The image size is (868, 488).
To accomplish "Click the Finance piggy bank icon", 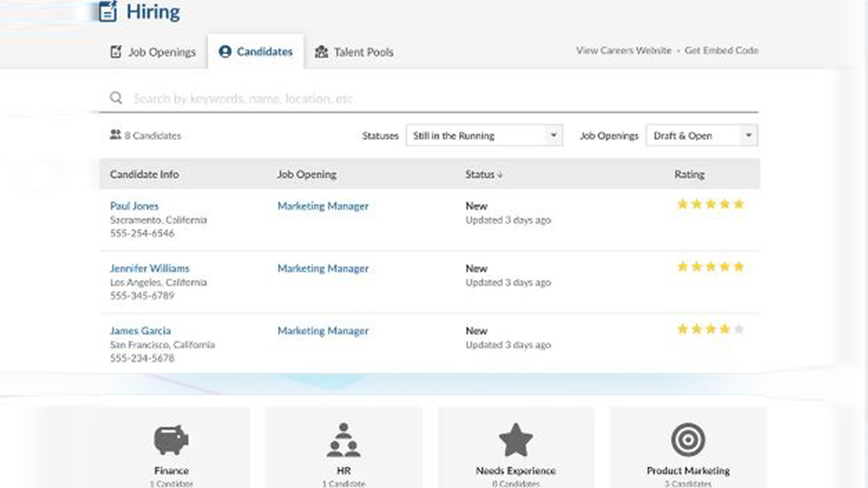I will pos(171,439).
